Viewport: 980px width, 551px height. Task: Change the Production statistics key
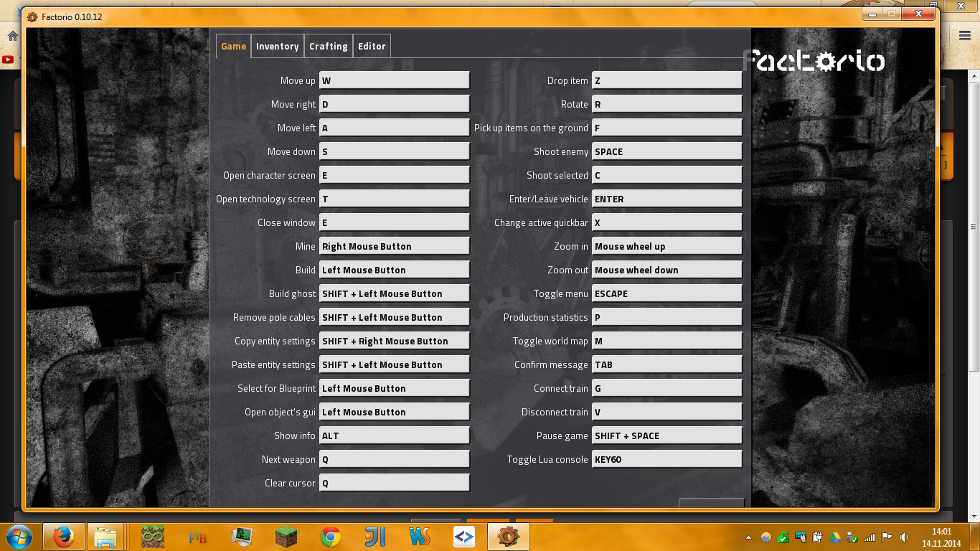coord(666,317)
